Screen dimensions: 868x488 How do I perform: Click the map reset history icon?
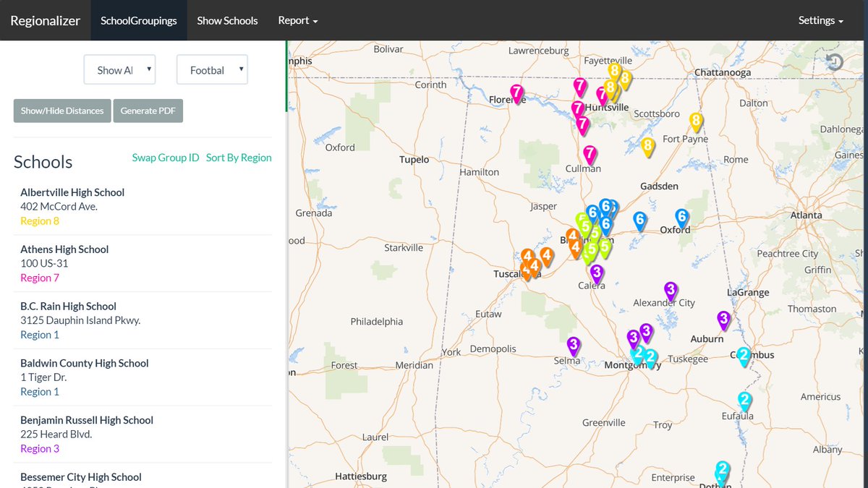click(x=835, y=62)
